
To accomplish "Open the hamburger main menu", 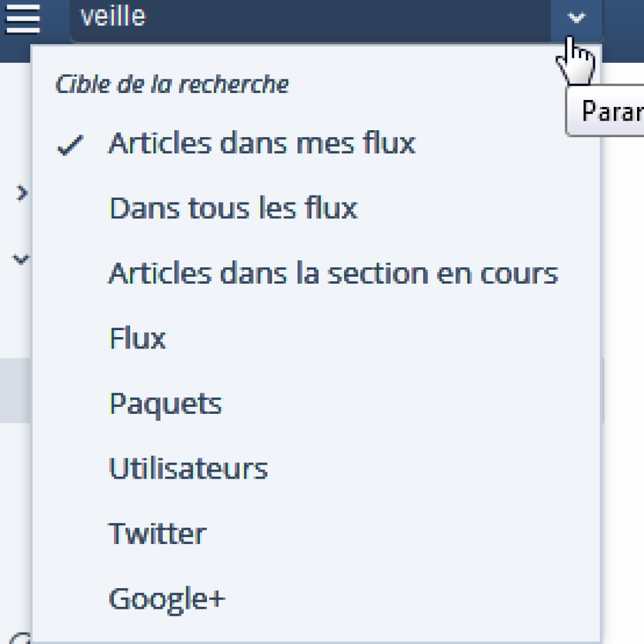I will [23, 19].
